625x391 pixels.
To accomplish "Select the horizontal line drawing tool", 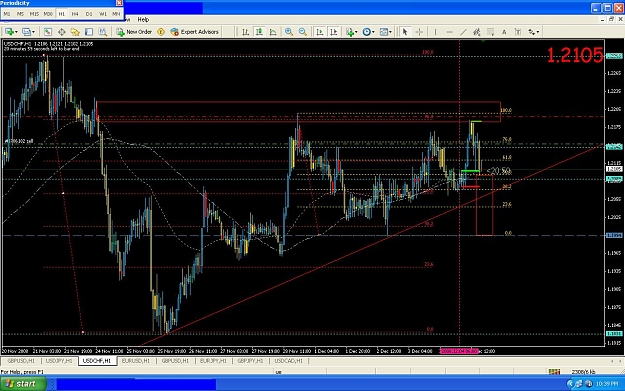I will pos(449,32).
